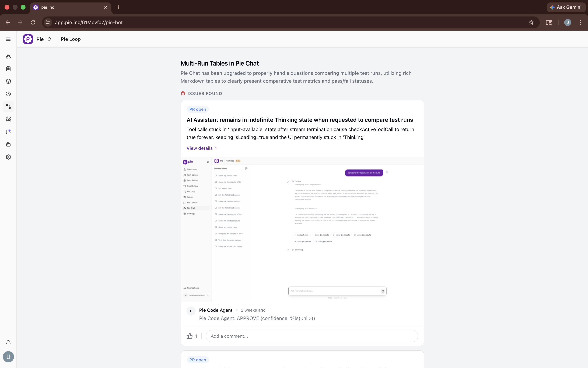This screenshot has height=368, width=588.
Task: Open the hamburger sidebar menu
Action: pos(8,39)
